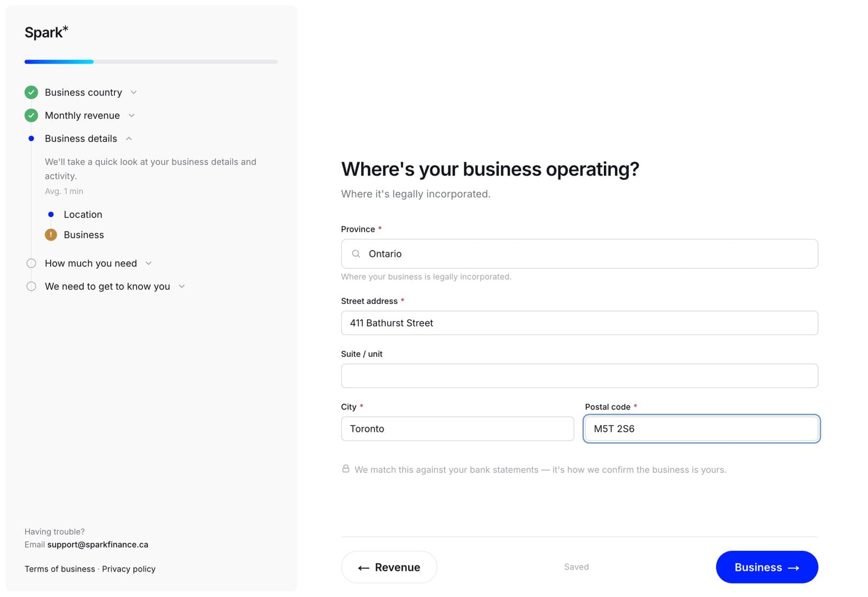Click the bank statements match note
The width and height of the screenshot is (868, 597).
tap(540, 469)
